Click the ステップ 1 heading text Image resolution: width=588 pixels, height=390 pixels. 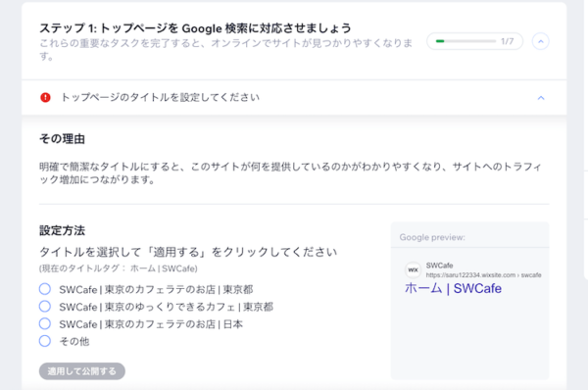coord(195,28)
